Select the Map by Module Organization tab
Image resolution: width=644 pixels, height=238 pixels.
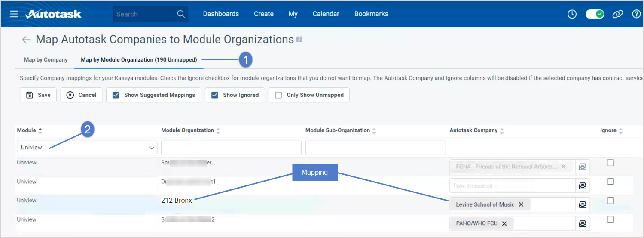pos(139,60)
